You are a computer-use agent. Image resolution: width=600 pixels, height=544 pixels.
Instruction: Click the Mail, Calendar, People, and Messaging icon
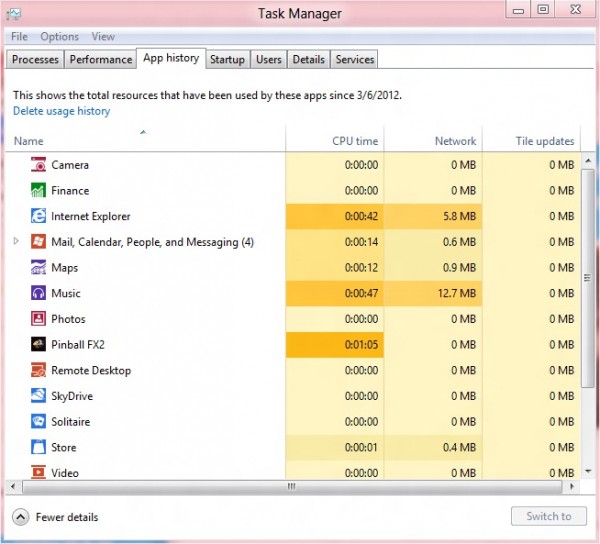point(38,241)
